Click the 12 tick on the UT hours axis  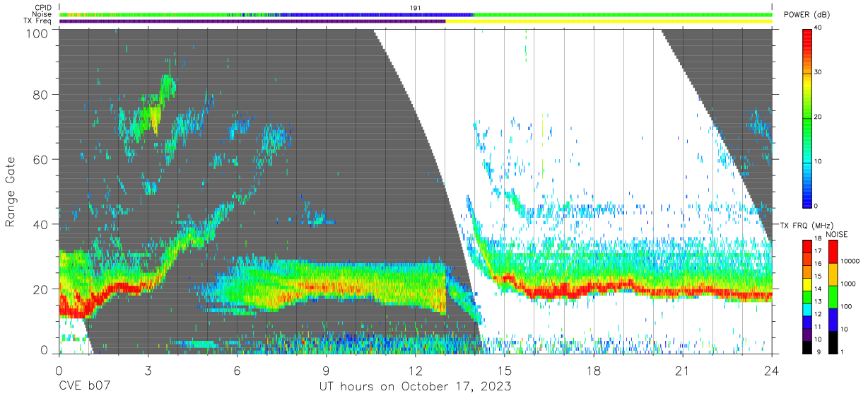416,371
